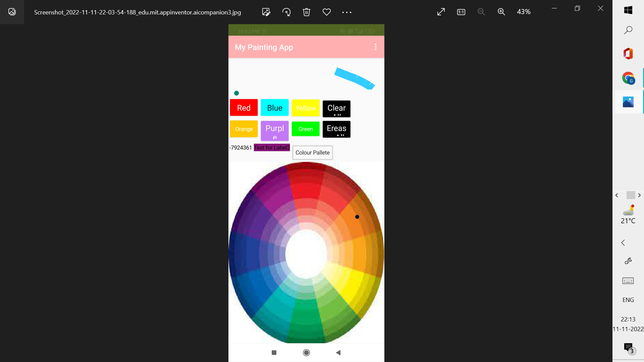This screenshot has width=644, height=362.
Task: Delete the current image
Action: (306, 12)
